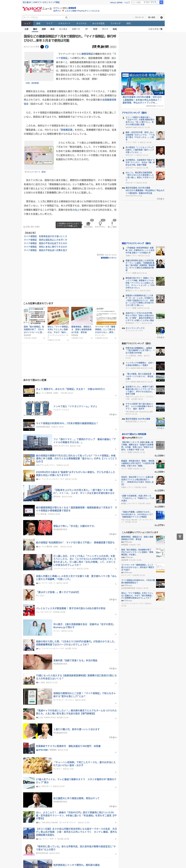186x868 pixels.
Task: Open the 読売新聞オンライン source link below the article
Action: click(109, 258)
